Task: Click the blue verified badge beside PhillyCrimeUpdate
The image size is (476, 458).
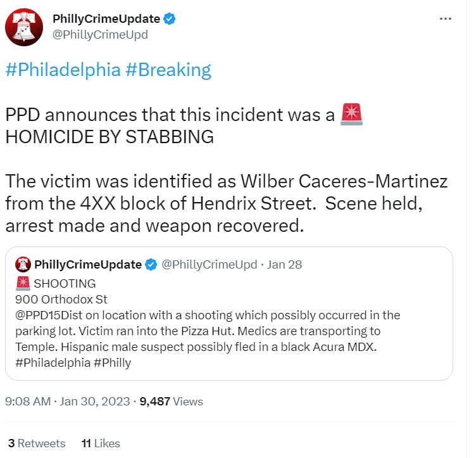Action: (169, 19)
